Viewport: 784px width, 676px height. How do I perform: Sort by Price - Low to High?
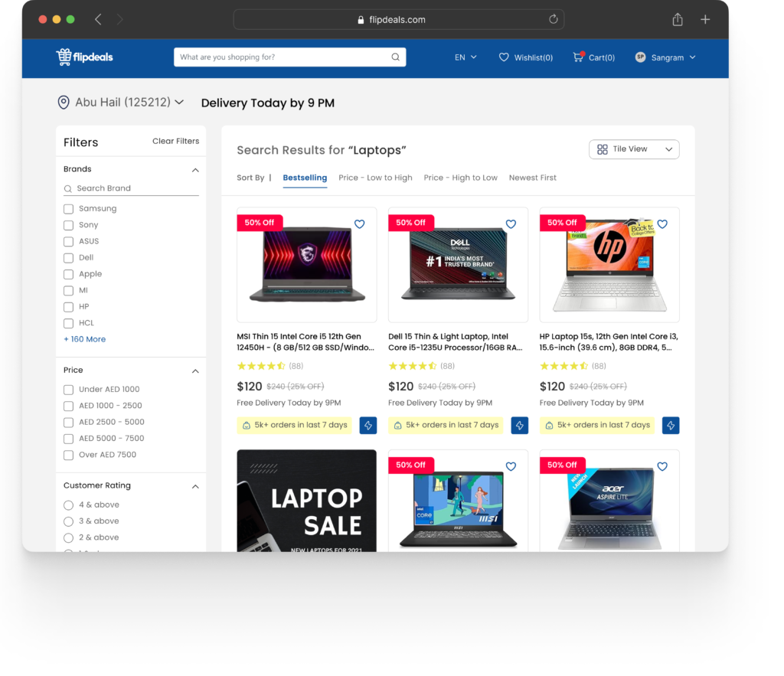click(x=375, y=178)
